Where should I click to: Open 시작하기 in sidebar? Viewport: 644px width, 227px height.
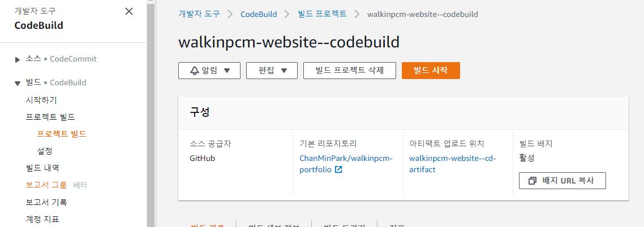point(41,100)
